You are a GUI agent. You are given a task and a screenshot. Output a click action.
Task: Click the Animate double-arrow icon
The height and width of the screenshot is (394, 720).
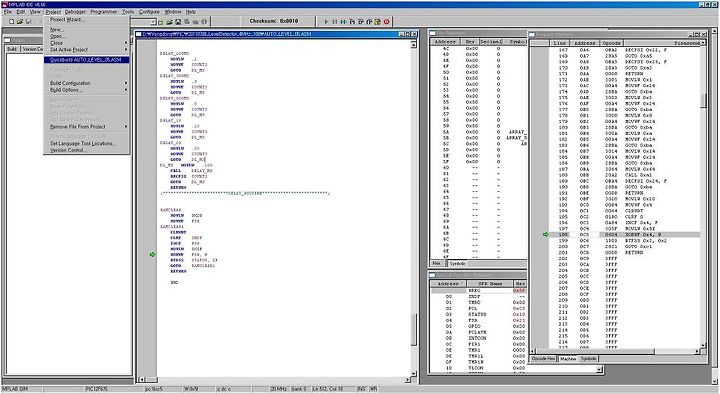(343, 22)
